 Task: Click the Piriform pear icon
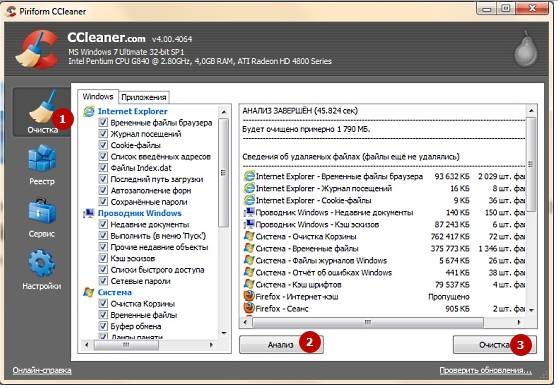tap(526, 49)
